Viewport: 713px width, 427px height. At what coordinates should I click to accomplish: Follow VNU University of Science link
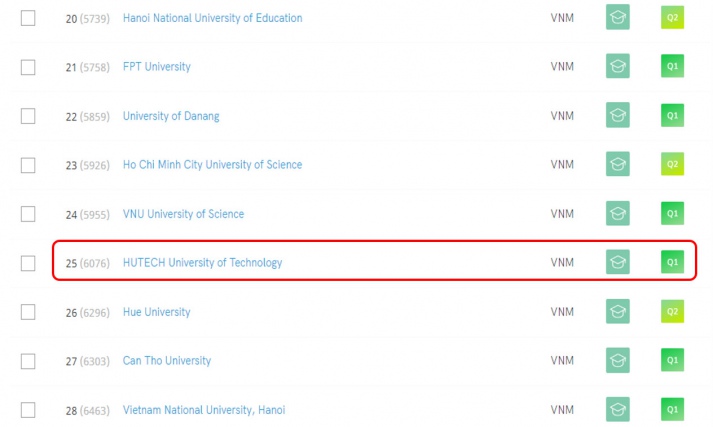pyautogui.click(x=183, y=214)
